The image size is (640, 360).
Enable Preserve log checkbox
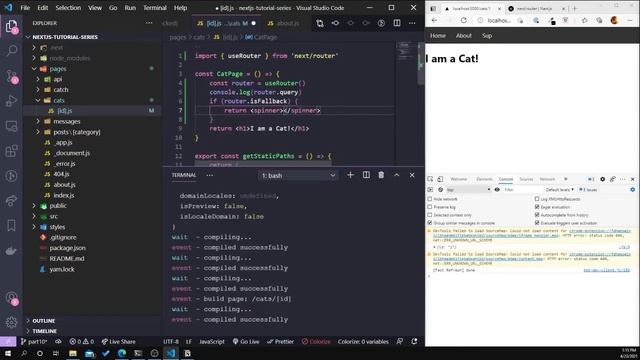click(x=430, y=207)
